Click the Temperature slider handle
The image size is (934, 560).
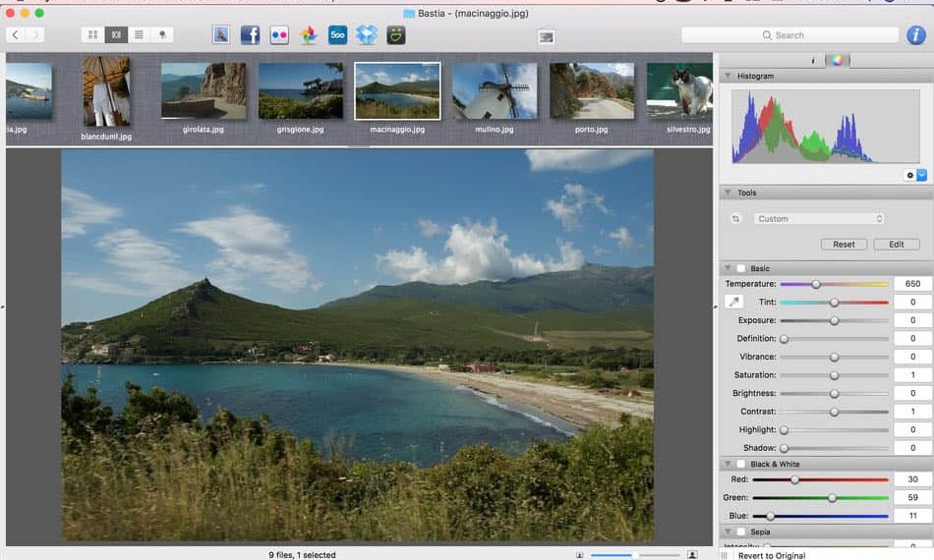(815, 284)
